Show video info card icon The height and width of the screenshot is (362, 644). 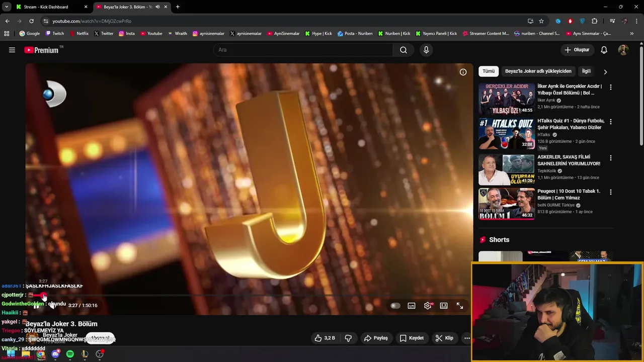(x=463, y=72)
